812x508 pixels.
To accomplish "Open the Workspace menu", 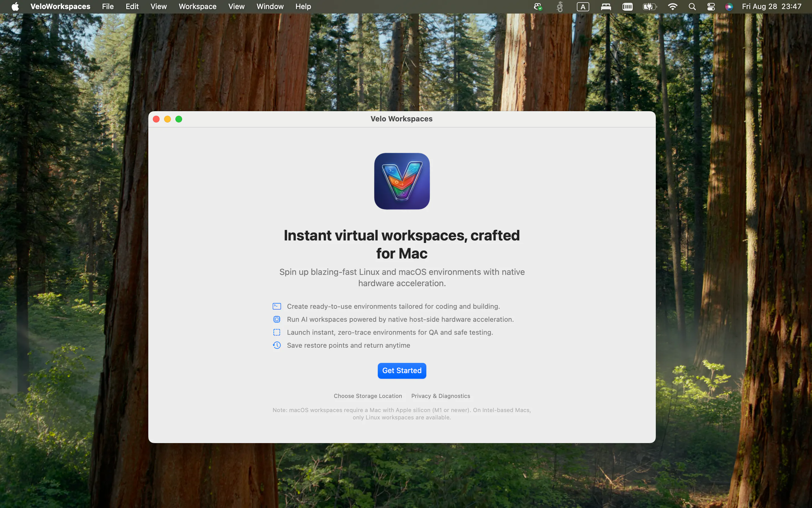I will pos(197,6).
